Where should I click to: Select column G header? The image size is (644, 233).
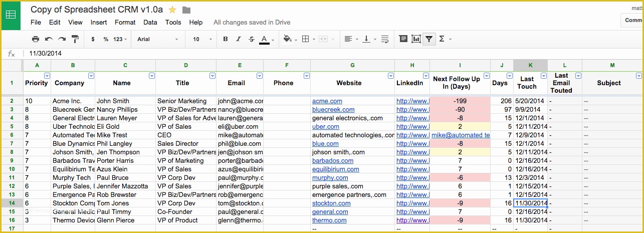coord(352,66)
